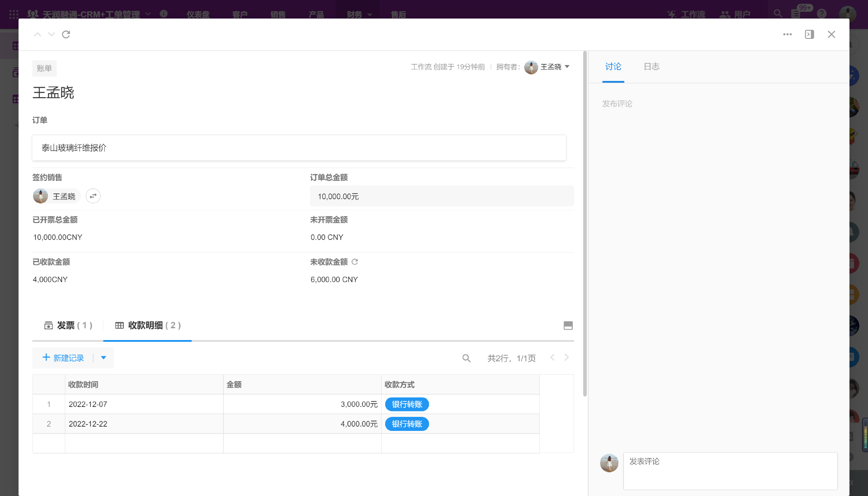Open the 售后 menu item

pyautogui.click(x=398, y=14)
